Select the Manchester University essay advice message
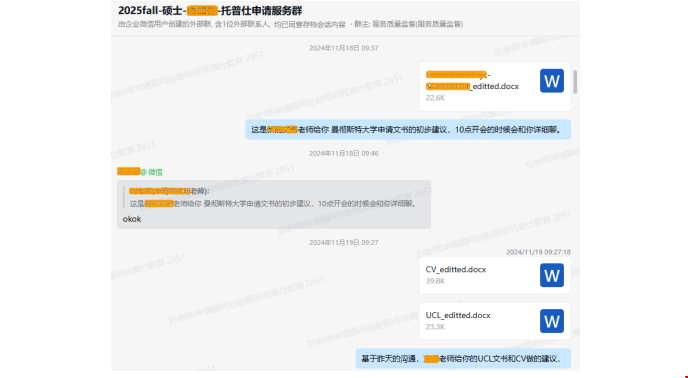 [x=408, y=130]
